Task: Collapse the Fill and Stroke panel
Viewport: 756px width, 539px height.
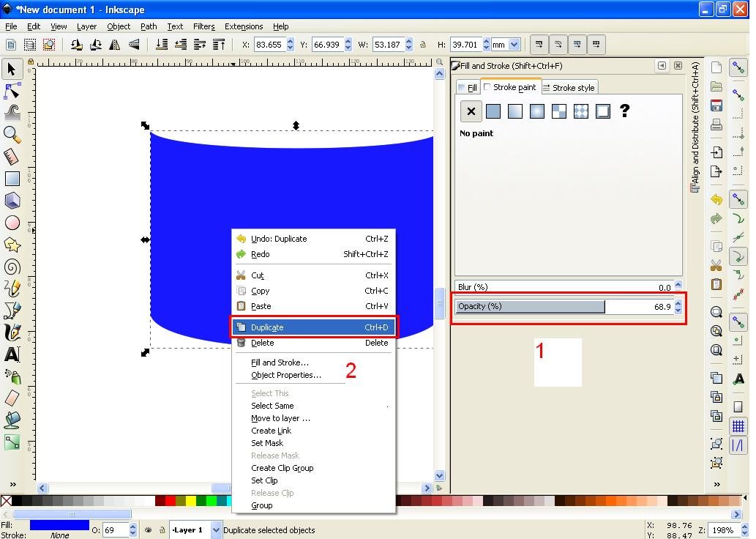Action: click(x=662, y=66)
